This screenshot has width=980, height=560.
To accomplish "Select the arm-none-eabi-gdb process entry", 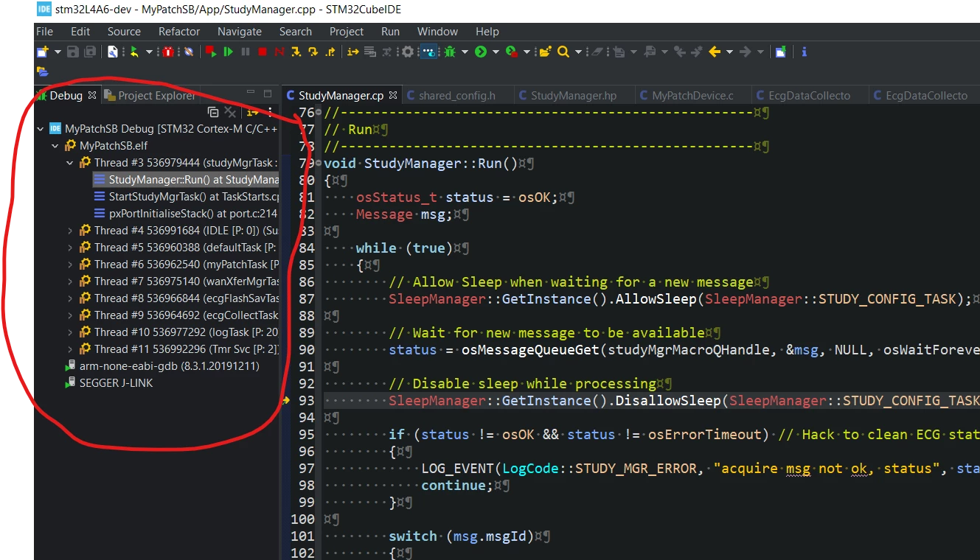I will pos(163,366).
